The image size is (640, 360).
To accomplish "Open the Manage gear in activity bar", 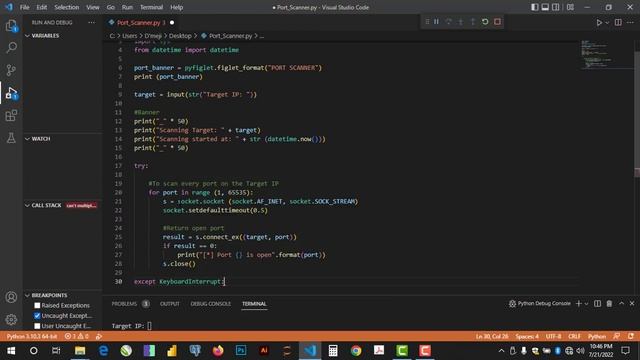I will pos(11,319).
